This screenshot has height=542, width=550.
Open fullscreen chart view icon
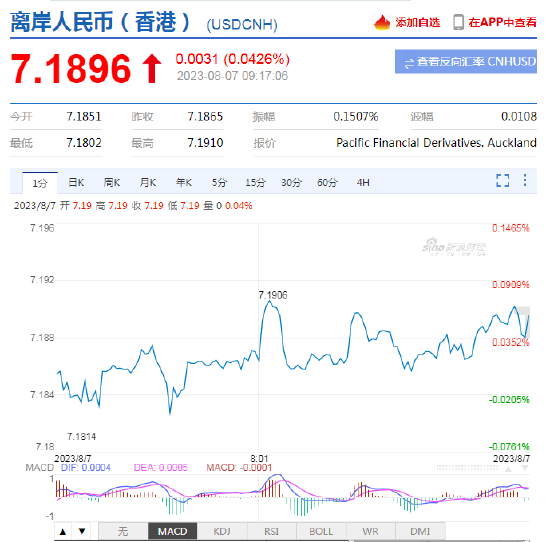(x=503, y=180)
